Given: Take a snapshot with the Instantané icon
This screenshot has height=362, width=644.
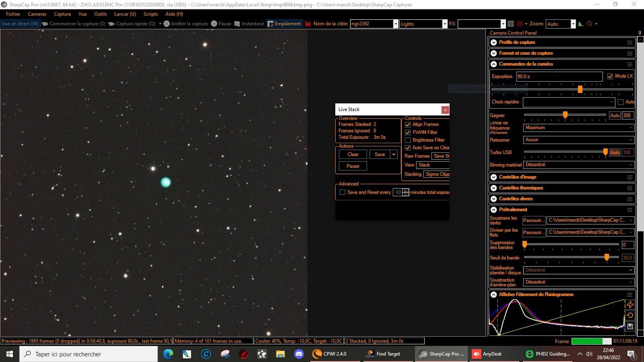Looking at the screenshot, I should click(237, 24).
